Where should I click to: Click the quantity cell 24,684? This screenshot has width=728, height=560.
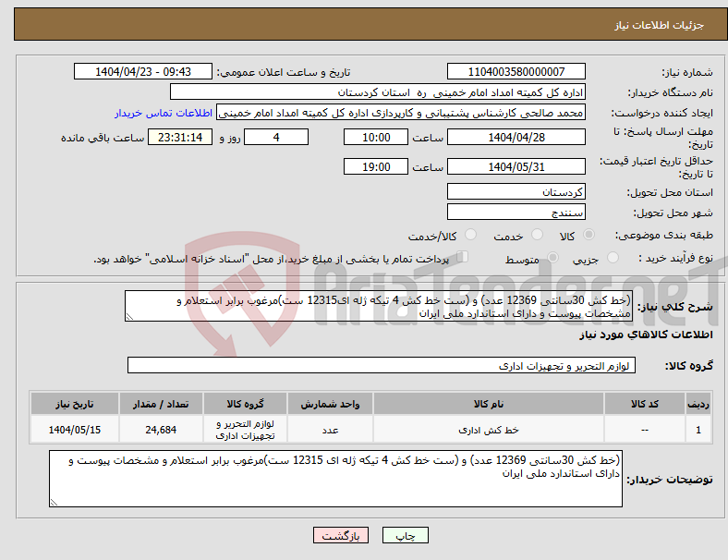pos(161,430)
